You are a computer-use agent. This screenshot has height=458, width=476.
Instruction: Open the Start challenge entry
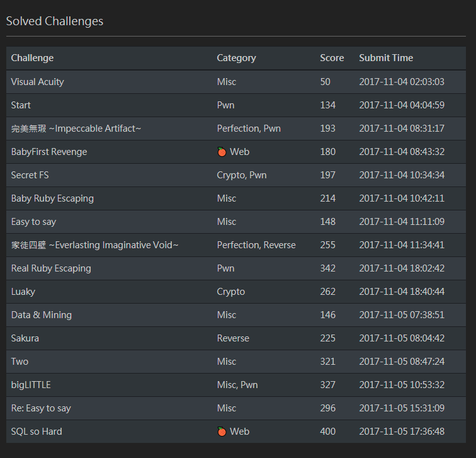point(21,105)
